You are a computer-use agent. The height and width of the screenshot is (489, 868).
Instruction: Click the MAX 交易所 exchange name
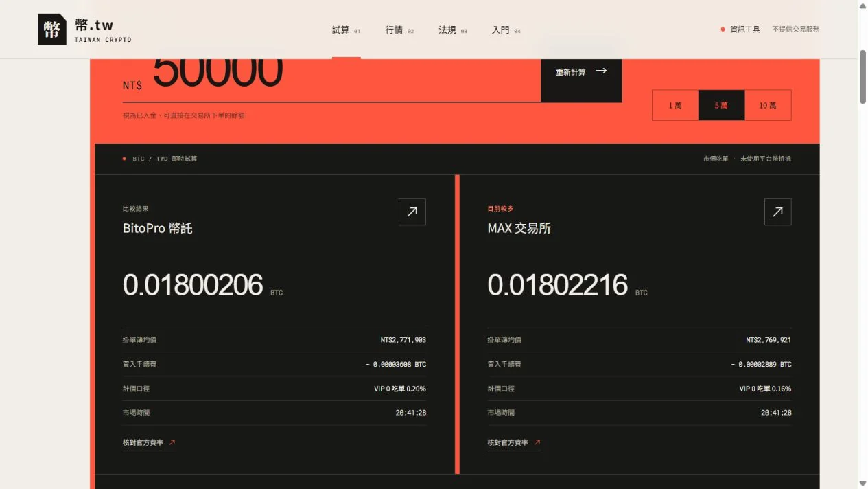(x=519, y=229)
